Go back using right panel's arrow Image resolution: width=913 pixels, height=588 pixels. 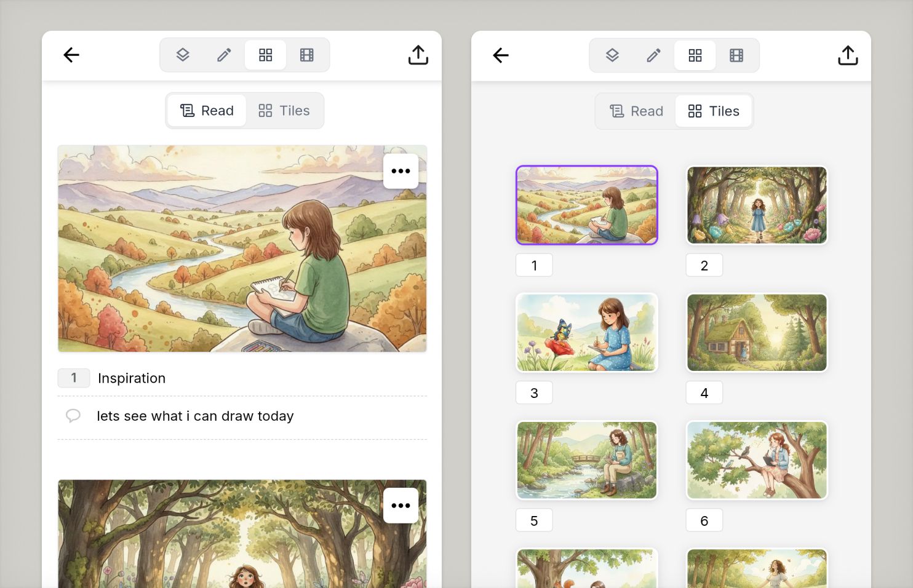click(x=501, y=55)
